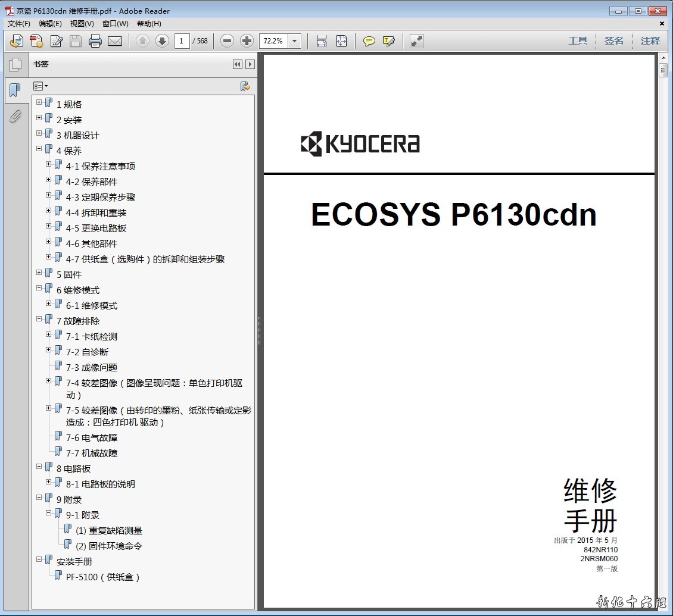Open the Attachments paperclip panel

click(x=15, y=116)
